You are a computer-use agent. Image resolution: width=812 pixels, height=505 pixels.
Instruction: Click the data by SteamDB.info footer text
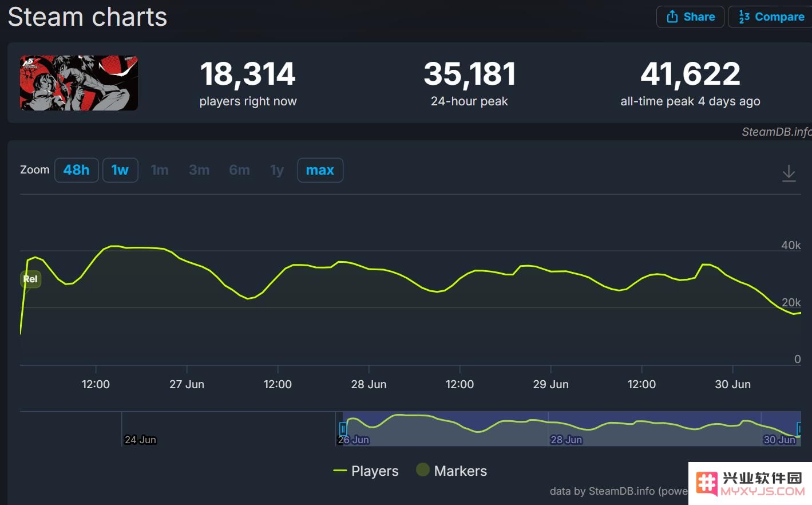pos(619,491)
